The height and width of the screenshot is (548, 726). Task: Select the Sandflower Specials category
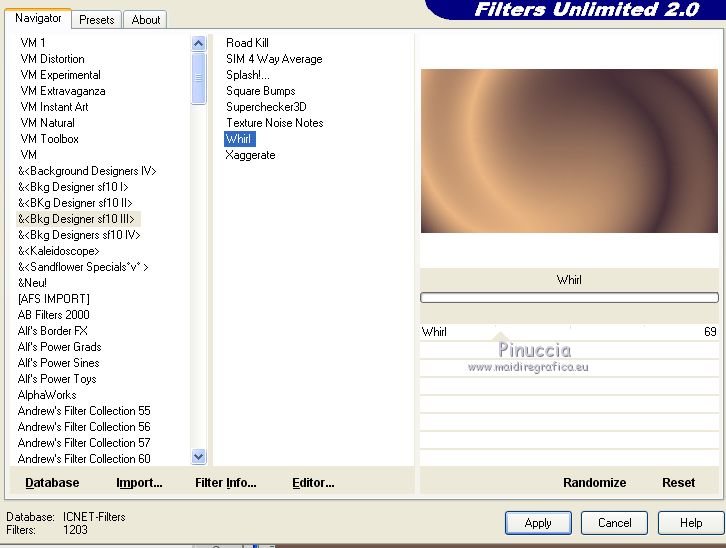[83, 267]
